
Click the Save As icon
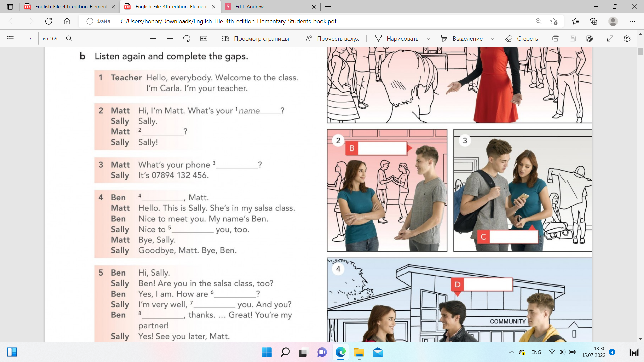pos(589,38)
